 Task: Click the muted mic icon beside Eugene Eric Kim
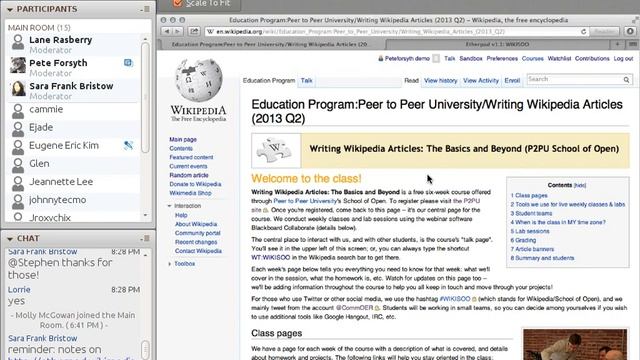click(128, 145)
